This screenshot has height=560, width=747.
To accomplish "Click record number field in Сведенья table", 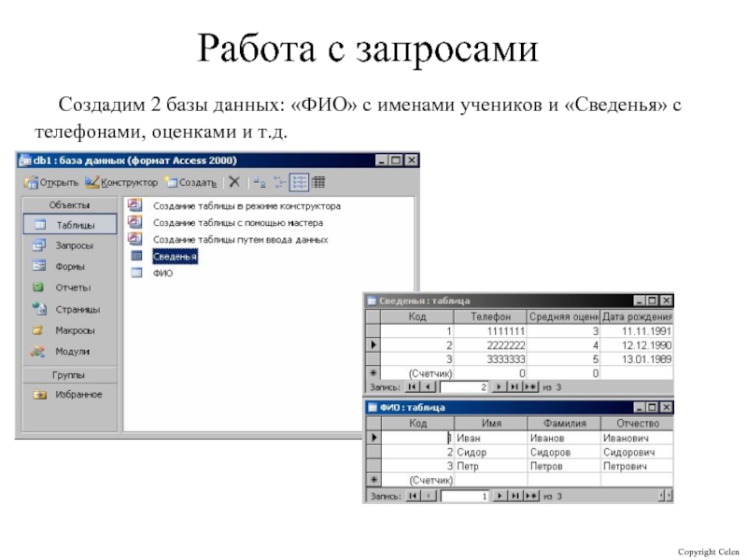I will (x=464, y=385).
